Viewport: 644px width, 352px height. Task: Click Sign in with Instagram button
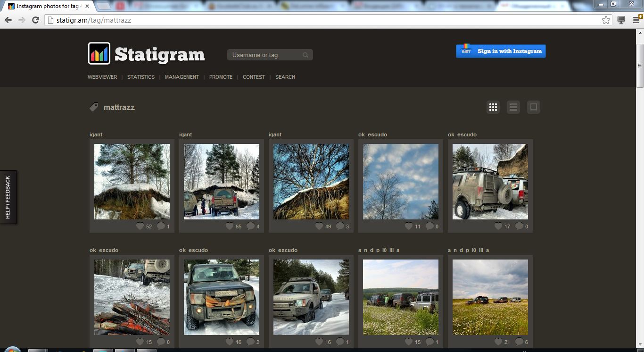pos(501,51)
